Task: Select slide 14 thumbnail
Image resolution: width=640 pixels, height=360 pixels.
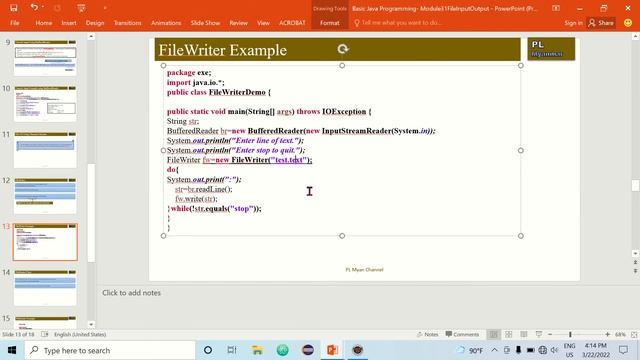Action: pos(45,288)
